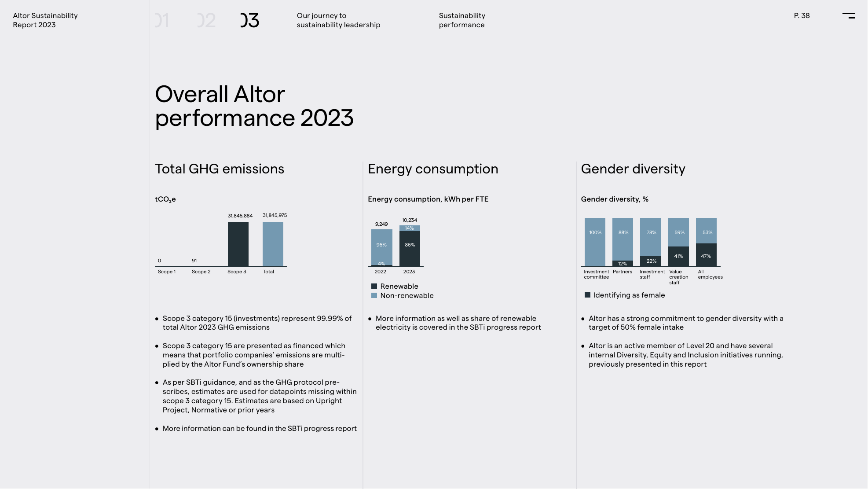Image resolution: width=868 pixels, height=489 pixels.
Task: Click the 31,845,975 total value label
Action: (275, 215)
